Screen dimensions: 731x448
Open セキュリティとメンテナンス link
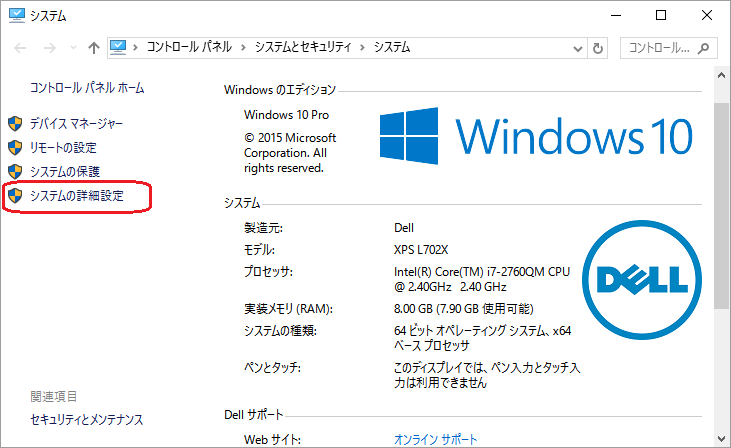(87, 420)
